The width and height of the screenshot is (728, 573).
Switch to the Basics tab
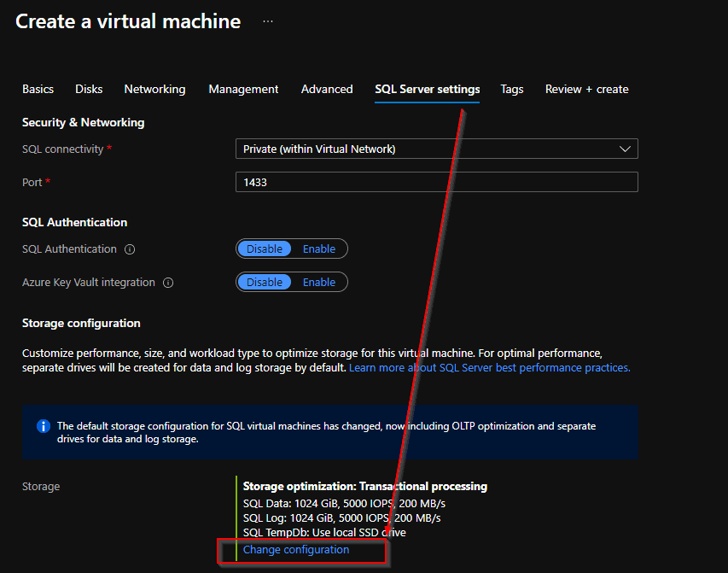(x=38, y=89)
